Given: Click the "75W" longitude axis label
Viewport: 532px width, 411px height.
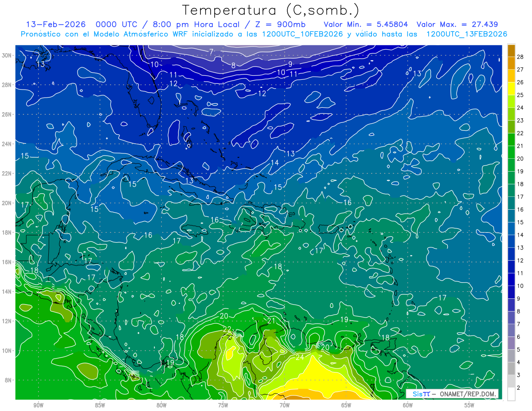Looking at the screenshot, I should click(223, 405).
